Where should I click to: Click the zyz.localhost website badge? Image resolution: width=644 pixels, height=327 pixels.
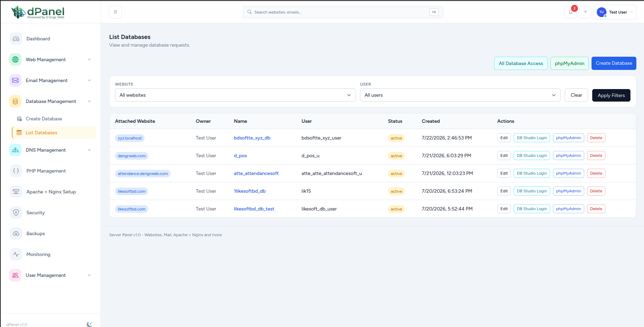point(130,138)
